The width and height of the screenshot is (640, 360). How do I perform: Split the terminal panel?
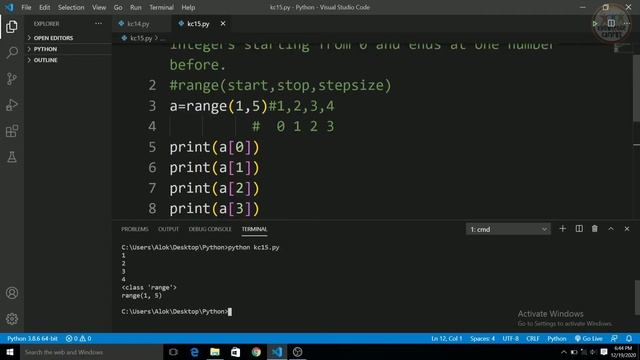pyautogui.click(x=579, y=229)
